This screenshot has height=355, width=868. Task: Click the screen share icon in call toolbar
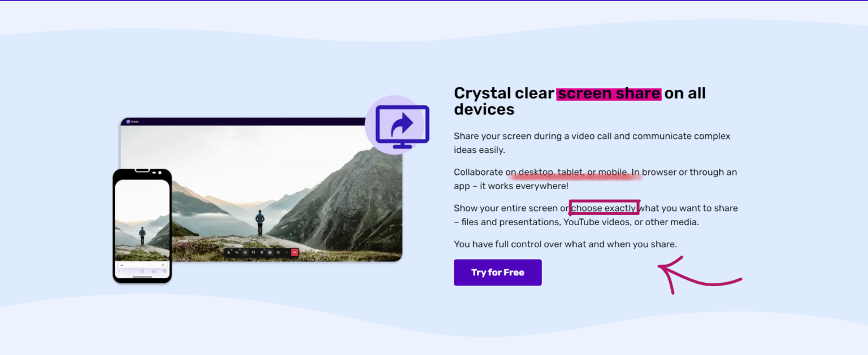coord(245,252)
